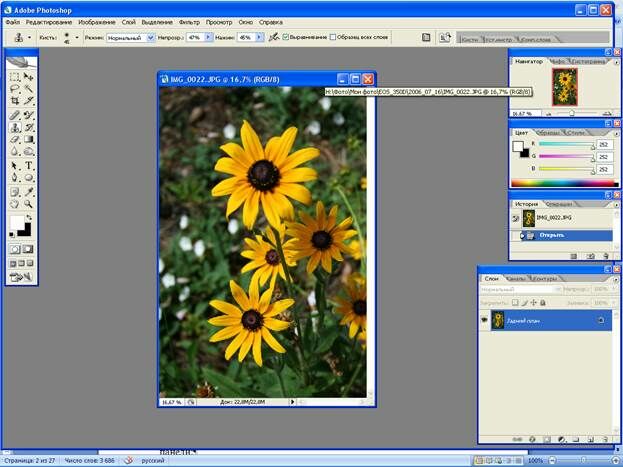Activate the Clone Stamp tool
The image size is (623, 467).
15,127
